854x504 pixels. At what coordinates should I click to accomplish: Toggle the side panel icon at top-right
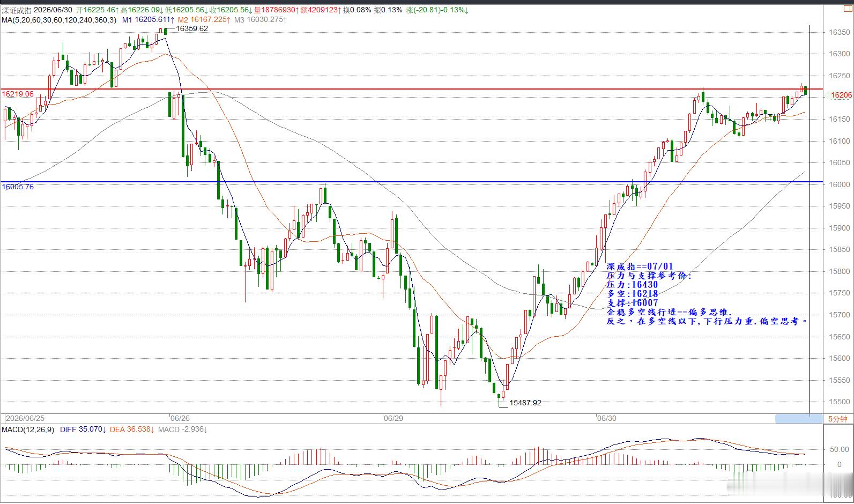click(849, 10)
